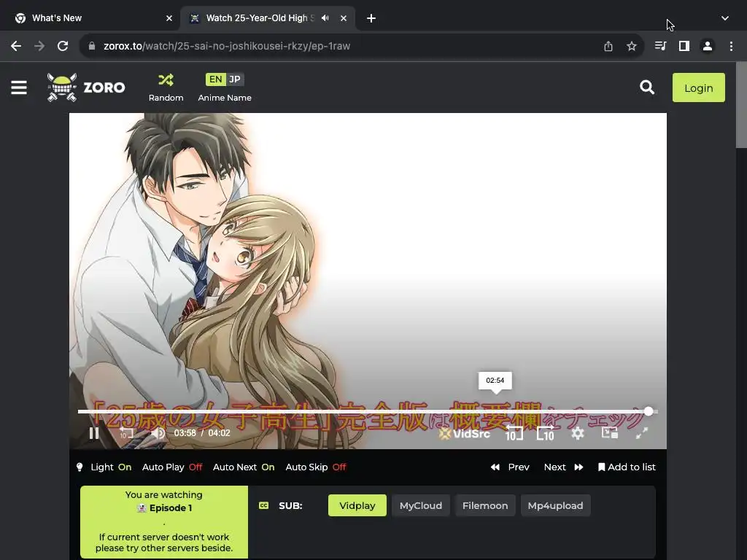Click the 03:58 / 04:02 time display
This screenshot has height=560, width=747.
[202, 433]
